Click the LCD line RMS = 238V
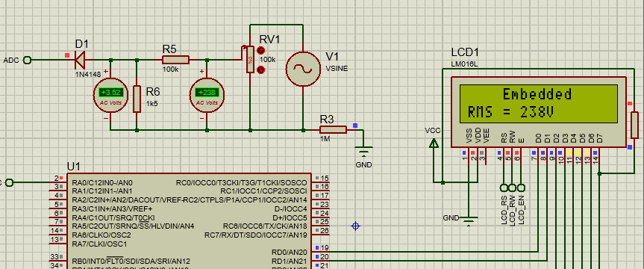The width and height of the screenshot is (644, 269). [x=510, y=112]
